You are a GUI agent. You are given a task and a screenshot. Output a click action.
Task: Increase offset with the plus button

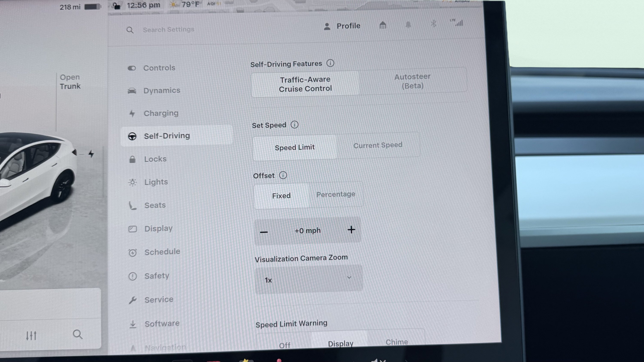(351, 230)
